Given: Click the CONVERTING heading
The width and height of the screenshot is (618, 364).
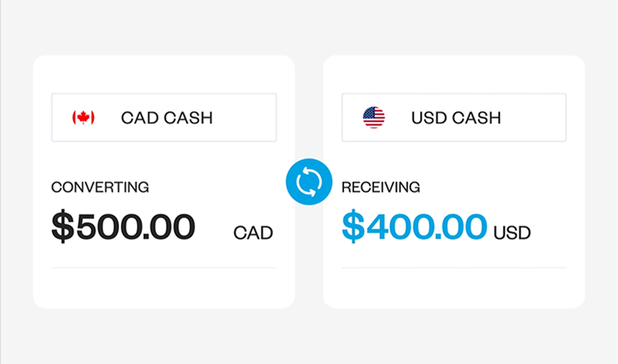Looking at the screenshot, I should [100, 187].
